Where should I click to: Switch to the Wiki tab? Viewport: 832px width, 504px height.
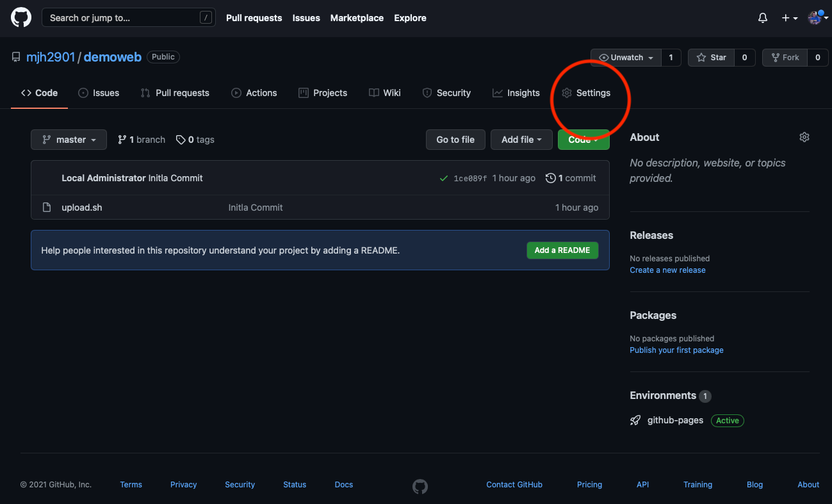click(385, 93)
